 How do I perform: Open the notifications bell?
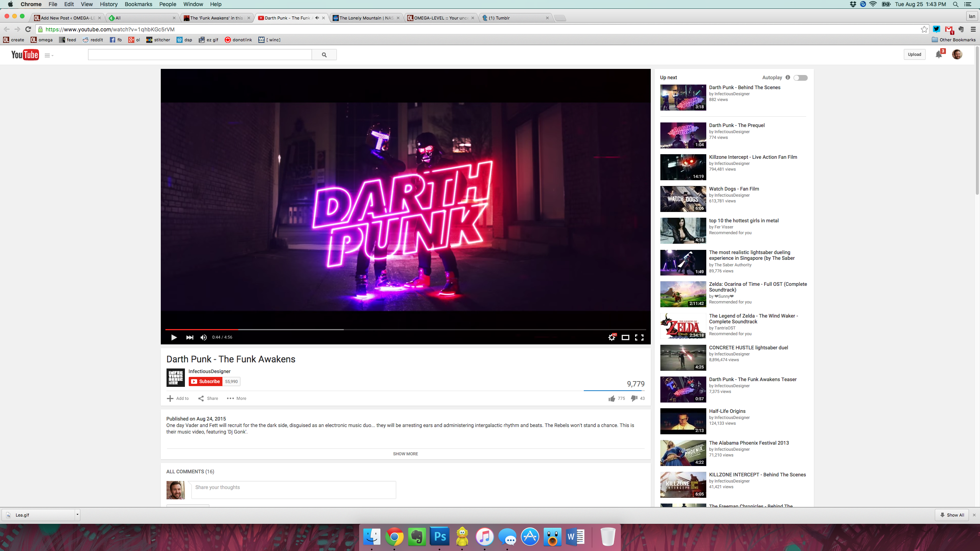coord(939,54)
